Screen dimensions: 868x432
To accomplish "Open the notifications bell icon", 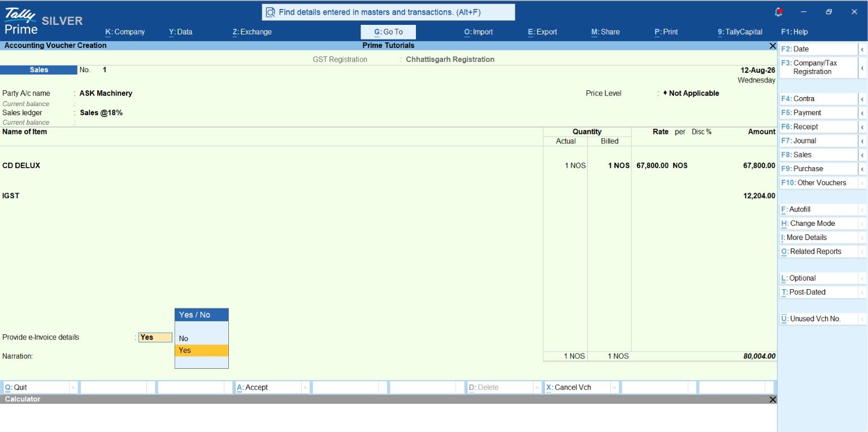I will (x=779, y=12).
